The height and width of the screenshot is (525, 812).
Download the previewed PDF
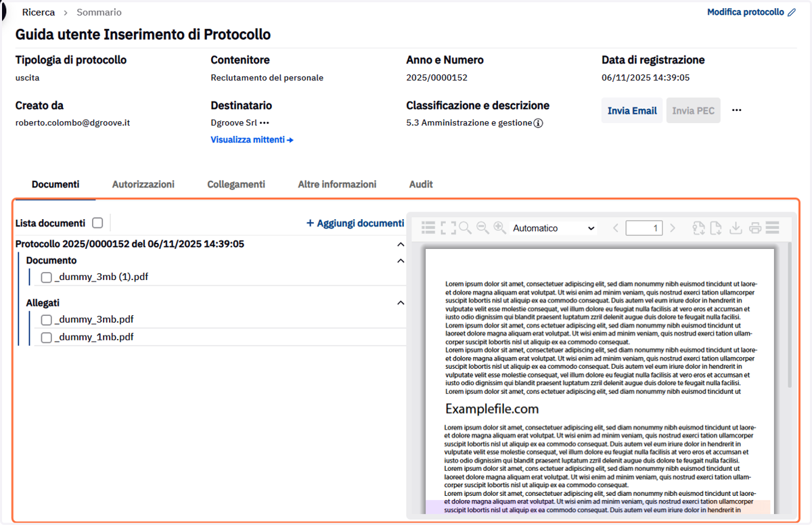(x=736, y=228)
